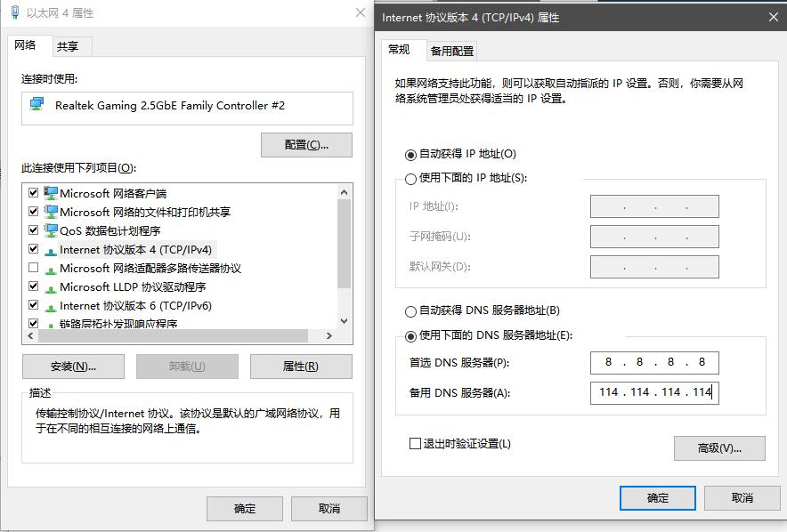Click the Internet 协议版本 6 (TCP/IPv6) icon

tap(51, 305)
